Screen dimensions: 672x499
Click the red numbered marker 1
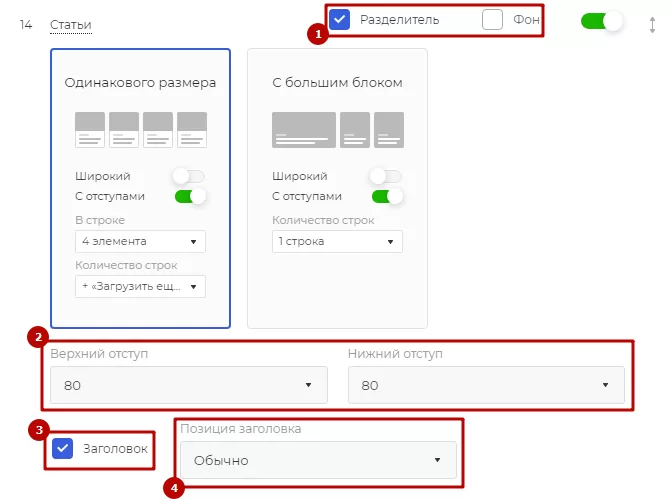point(318,33)
